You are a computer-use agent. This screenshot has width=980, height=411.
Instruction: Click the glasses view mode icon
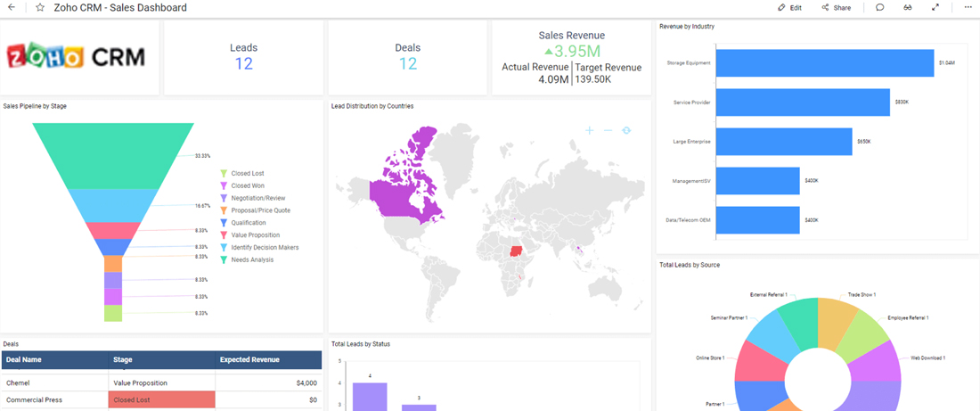coord(908,7)
